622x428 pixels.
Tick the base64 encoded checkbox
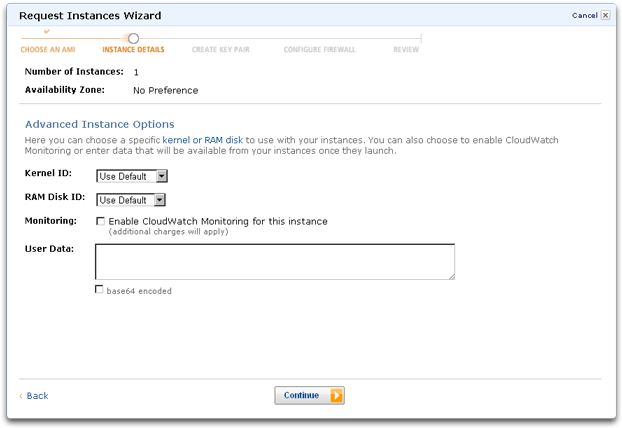coord(99,290)
